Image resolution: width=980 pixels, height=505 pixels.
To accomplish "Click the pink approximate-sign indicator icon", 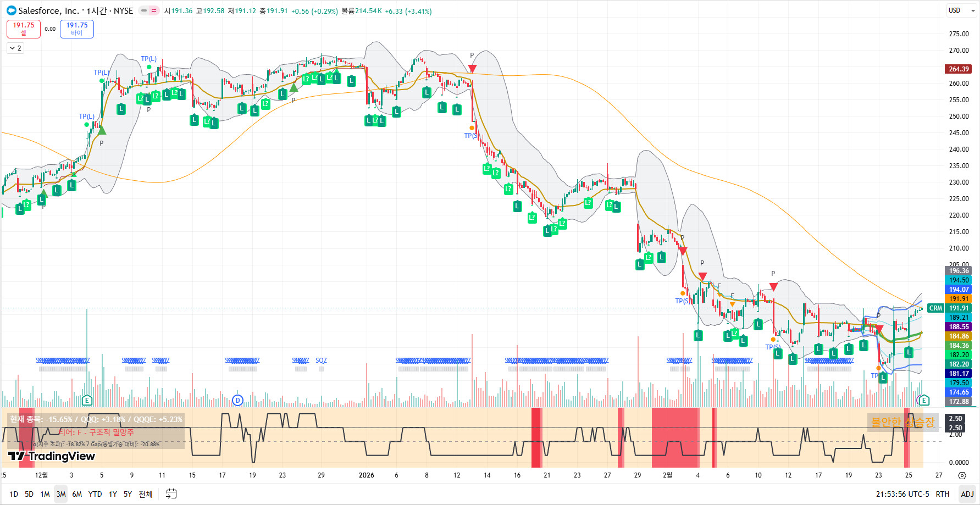I will 154,10.
